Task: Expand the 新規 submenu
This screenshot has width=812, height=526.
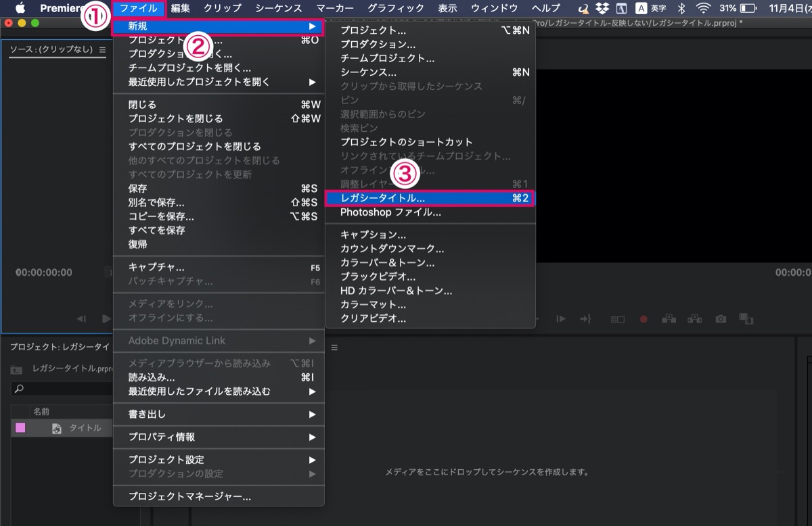Action: tap(219, 26)
